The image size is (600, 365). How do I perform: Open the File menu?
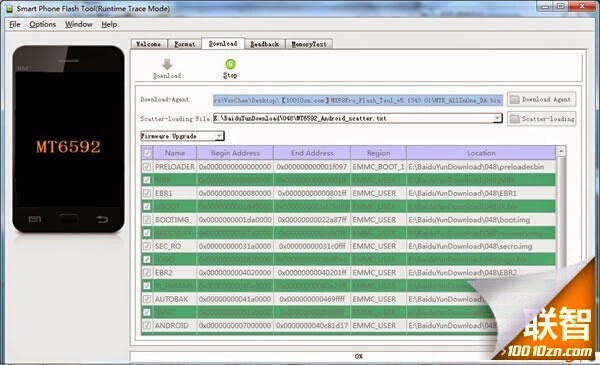click(15, 24)
